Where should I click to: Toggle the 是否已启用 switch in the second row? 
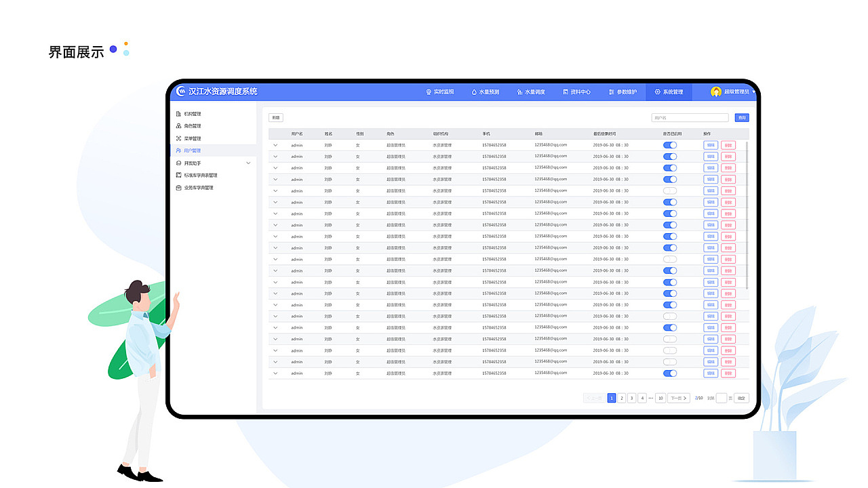pyautogui.click(x=670, y=156)
